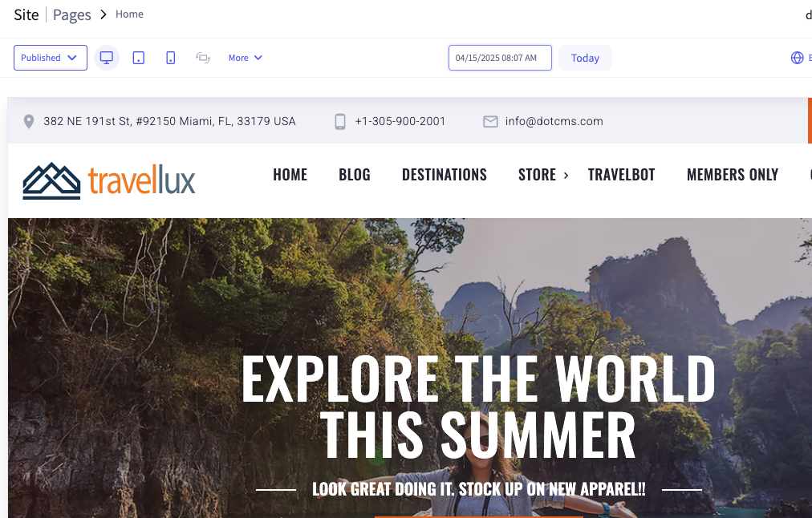Toggle the device rotation icon
Screen dimensions: 812x518
(202, 58)
